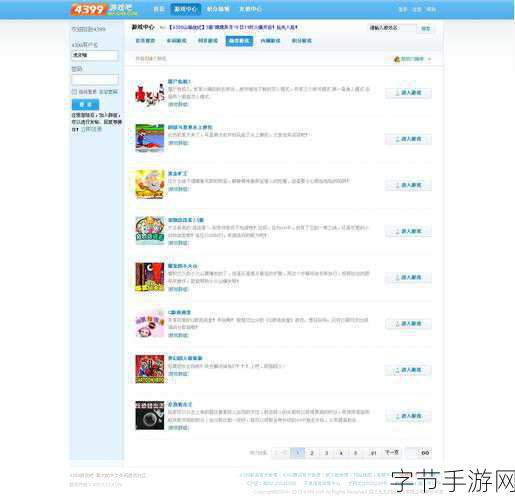This screenshot has height=500, width=515.
Task: Click 进入游戏 beside the black camera lens game
Action: point(408,416)
